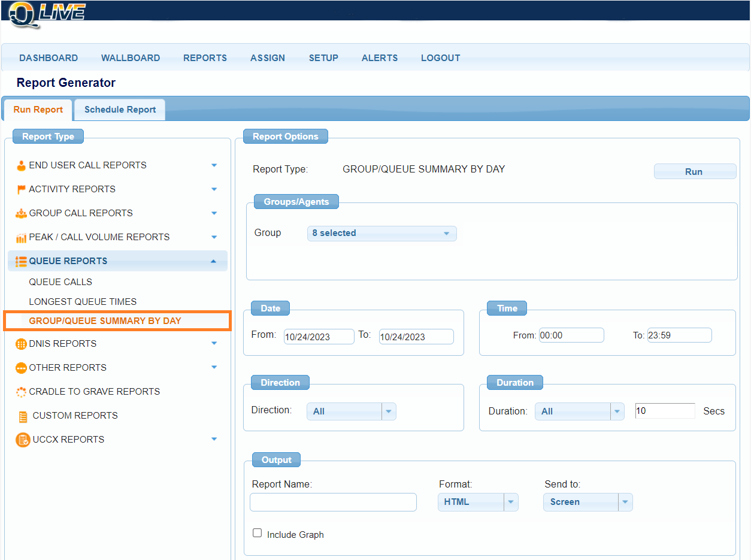This screenshot has height=560, width=751.
Task: Open the REPORTS menu
Action: click(x=205, y=58)
